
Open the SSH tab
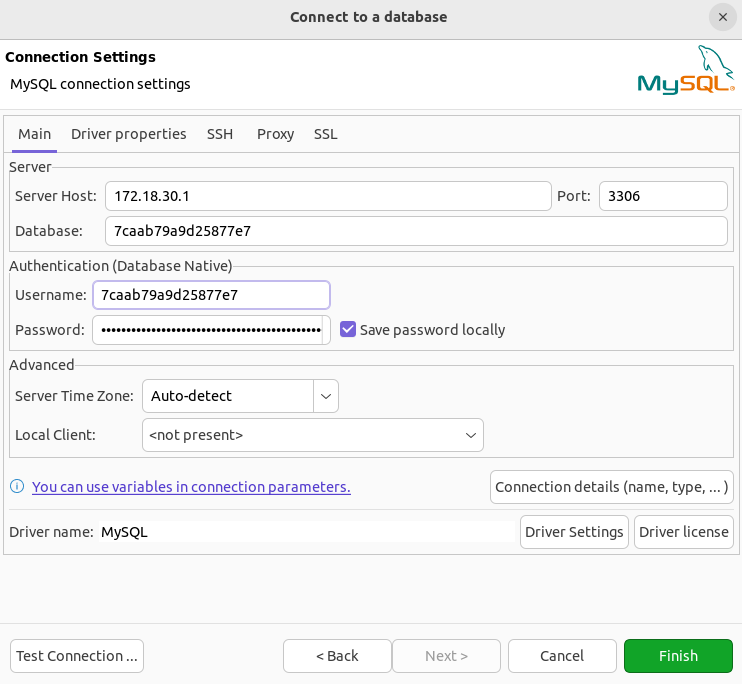(x=220, y=134)
